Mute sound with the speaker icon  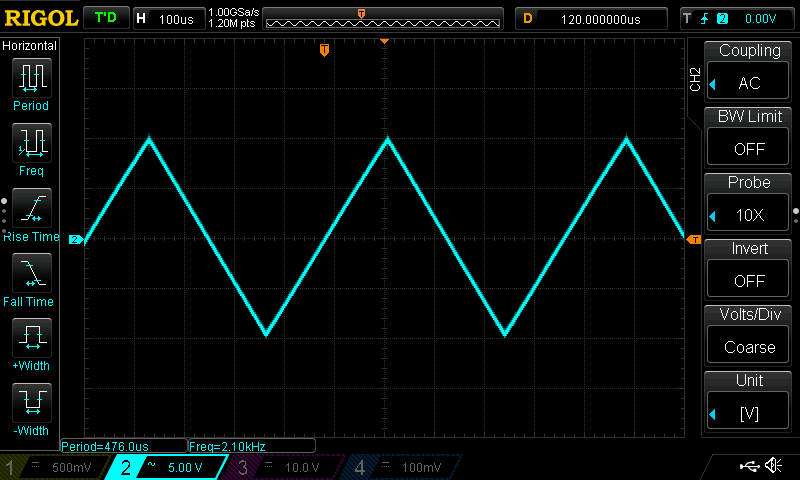click(x=773, y=466)
